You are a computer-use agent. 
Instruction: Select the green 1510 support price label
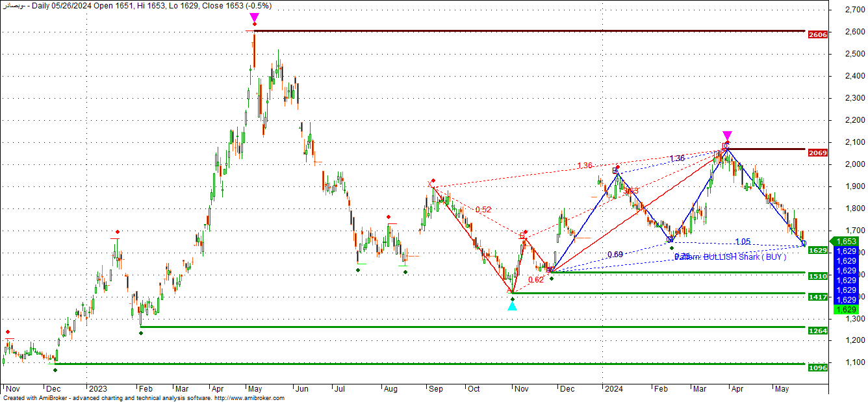[818, 276]
